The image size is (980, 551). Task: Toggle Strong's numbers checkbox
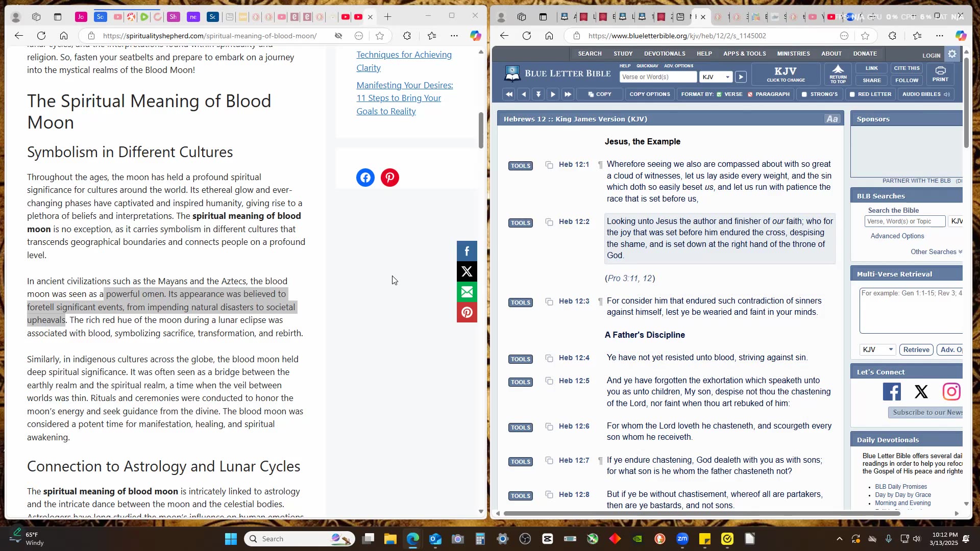(804, 94)
